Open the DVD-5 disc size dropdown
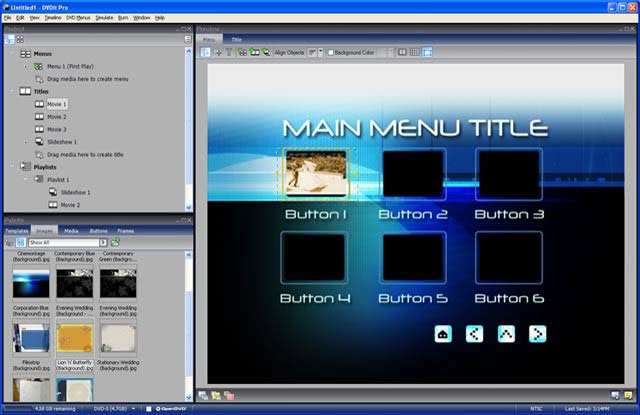The height and width of the screenshot is (415, 640). tap(132, 408)
